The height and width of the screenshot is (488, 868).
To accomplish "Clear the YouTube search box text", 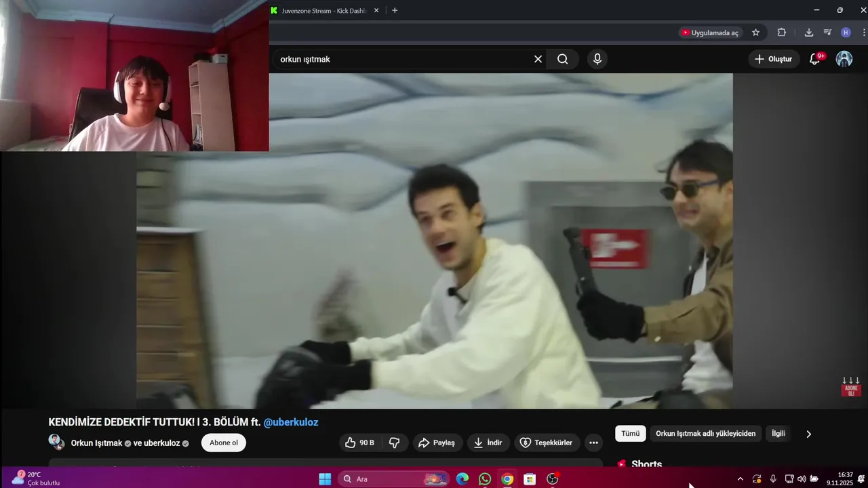I will coord(538,59).
